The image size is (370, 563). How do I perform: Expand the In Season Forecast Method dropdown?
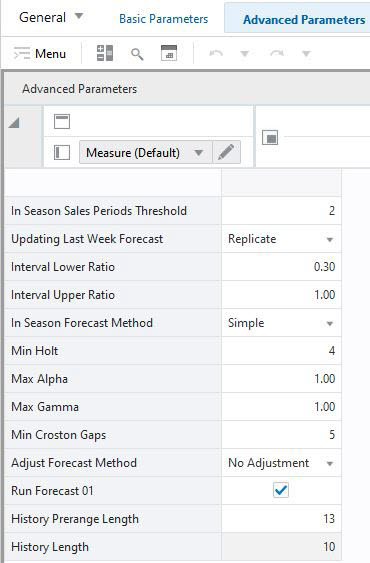[x=281, y=323]
